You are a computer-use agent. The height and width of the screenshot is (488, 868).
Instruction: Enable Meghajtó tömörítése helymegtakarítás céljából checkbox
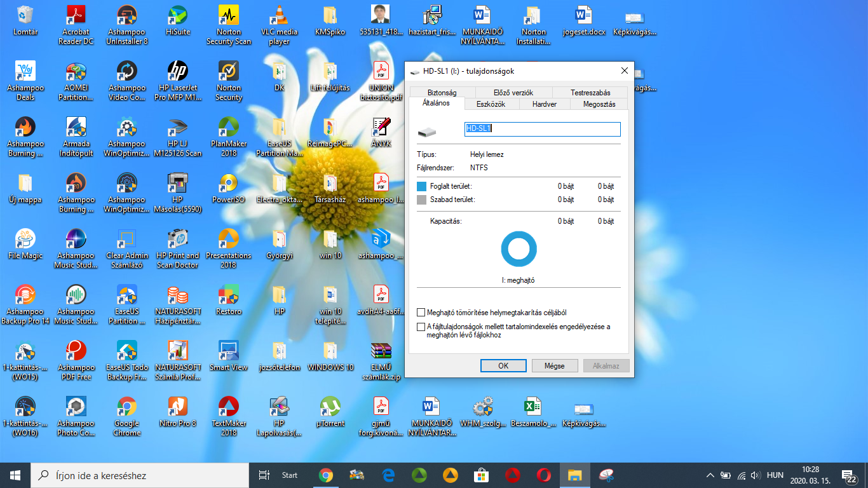click(x=421, y=313)
